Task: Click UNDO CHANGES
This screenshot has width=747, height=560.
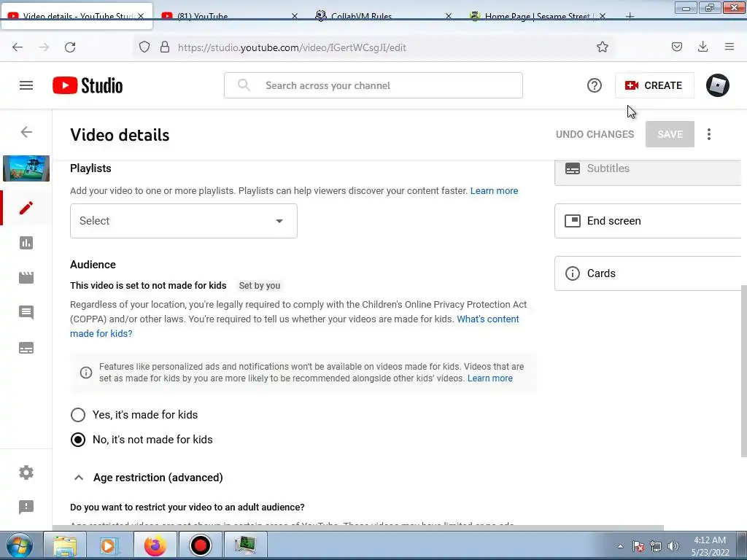Action: pyautogui.click(x=595, y=134)
